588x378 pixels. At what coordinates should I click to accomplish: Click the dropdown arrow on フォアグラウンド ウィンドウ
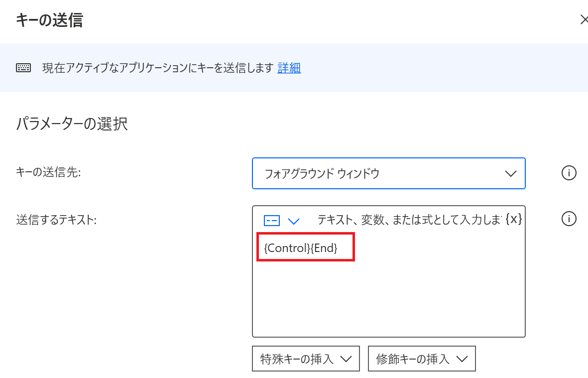pos(511,173)
